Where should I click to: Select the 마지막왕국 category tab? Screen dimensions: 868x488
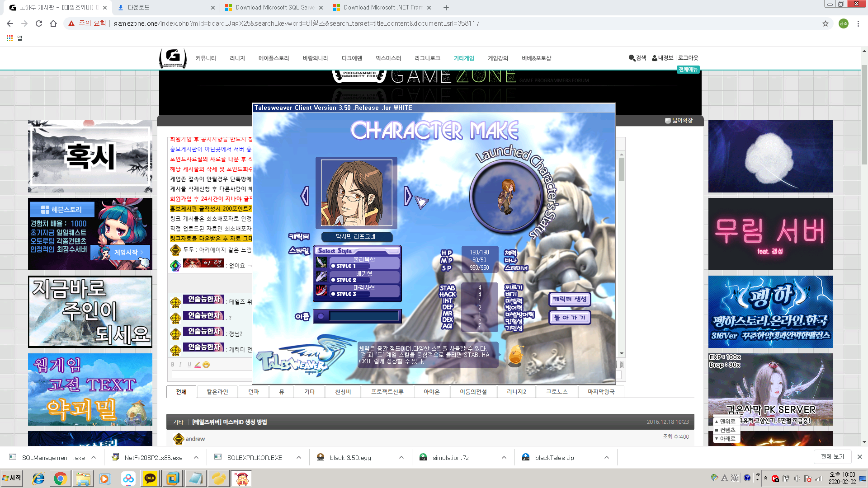(601, 392)
